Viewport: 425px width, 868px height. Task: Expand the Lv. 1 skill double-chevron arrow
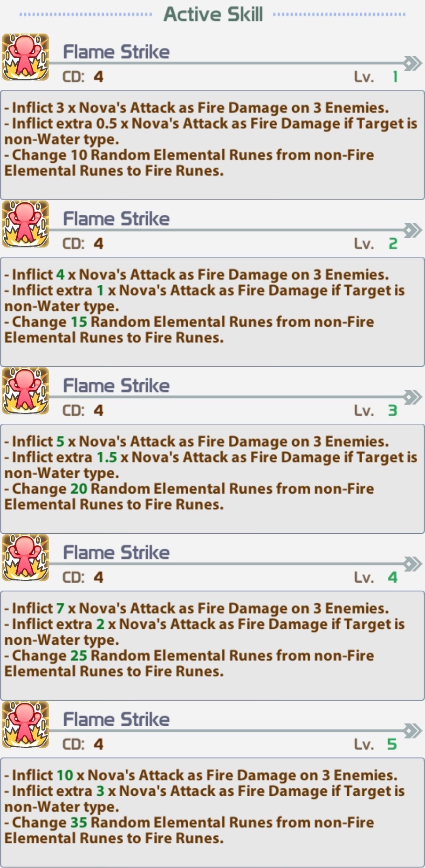(x=412, y=63)
